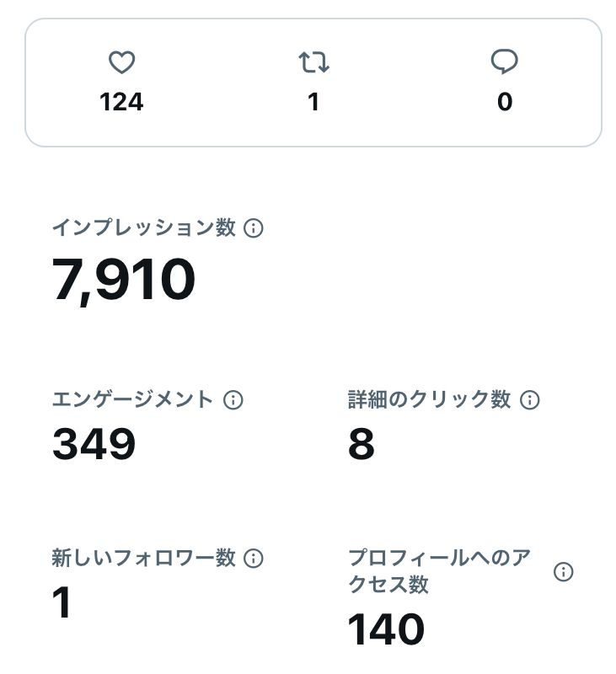Click the 140 profile visits value

coord(386,629)
